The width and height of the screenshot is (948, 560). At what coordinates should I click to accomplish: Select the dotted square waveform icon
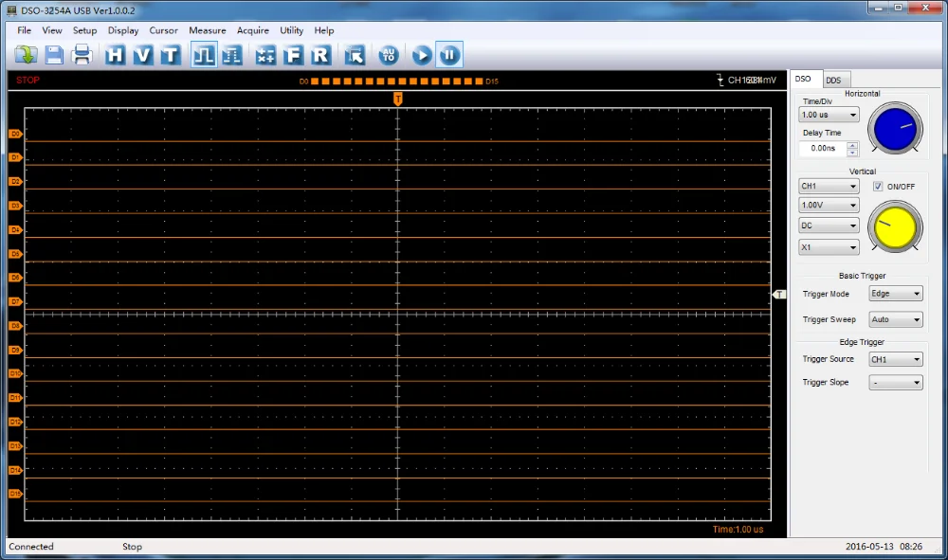tap(231, 55)
